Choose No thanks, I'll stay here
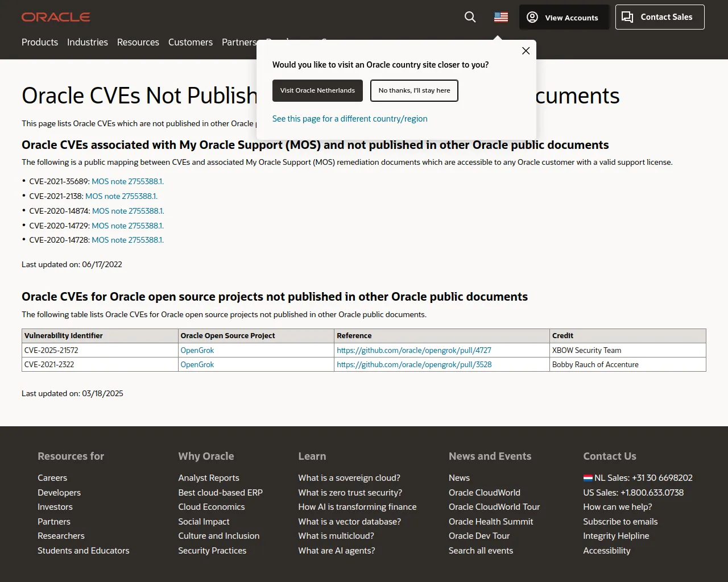The image size is (728, 582). point(414,90)
